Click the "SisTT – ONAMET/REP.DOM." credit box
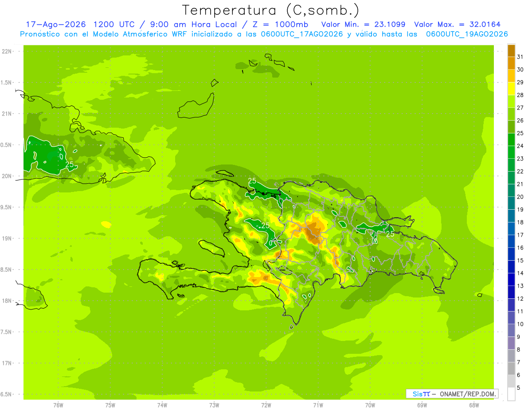Viewport: 532px width, 411px height. 452,394
